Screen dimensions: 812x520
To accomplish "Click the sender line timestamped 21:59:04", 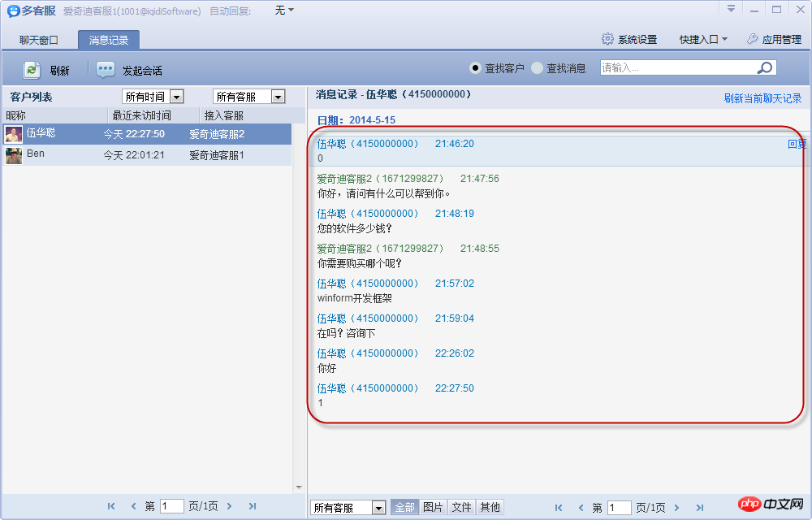I will [x=395, y=318].
